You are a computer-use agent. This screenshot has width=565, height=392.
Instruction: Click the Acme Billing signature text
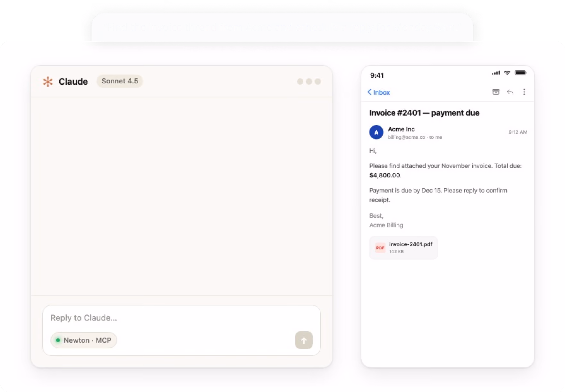pos(386,225)
